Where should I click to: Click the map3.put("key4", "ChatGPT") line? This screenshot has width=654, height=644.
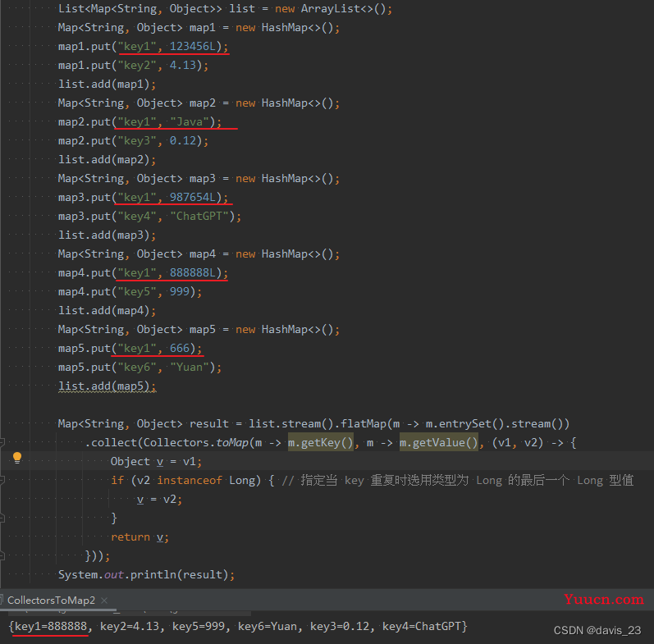149,216
